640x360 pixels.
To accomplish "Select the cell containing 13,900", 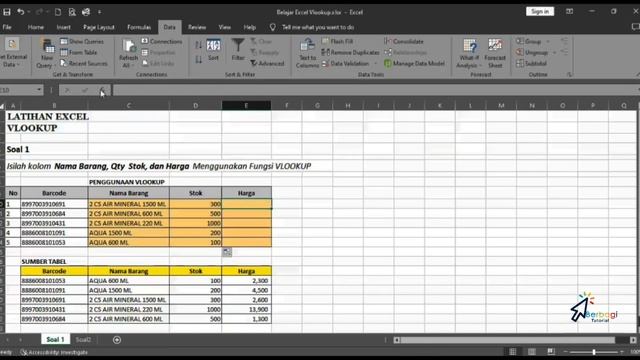I will (247, 309).
